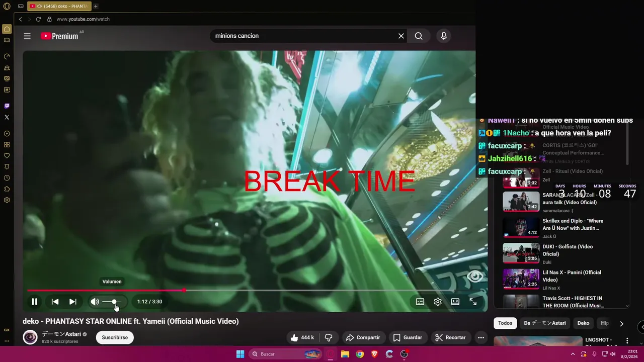The height and width of the screenshot is (362, 644).
Task: Select the Deko filter chip
Action: (583, 323)
